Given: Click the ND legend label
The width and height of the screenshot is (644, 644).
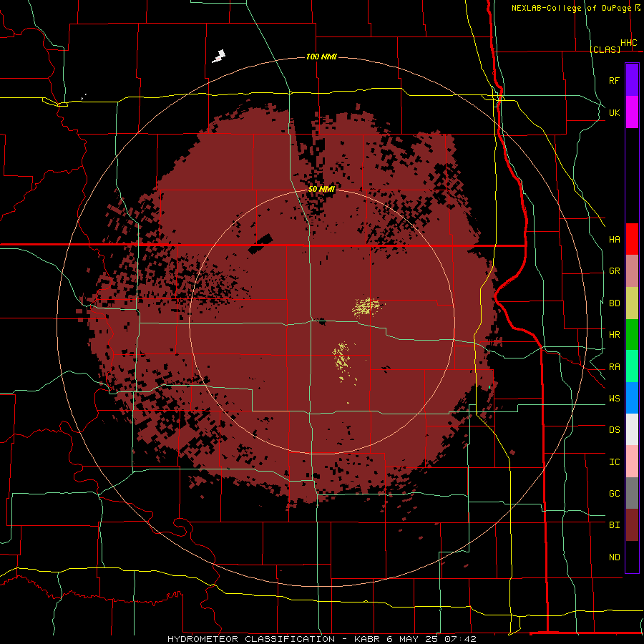Looking at the screenshot, I should pos(614,557).
